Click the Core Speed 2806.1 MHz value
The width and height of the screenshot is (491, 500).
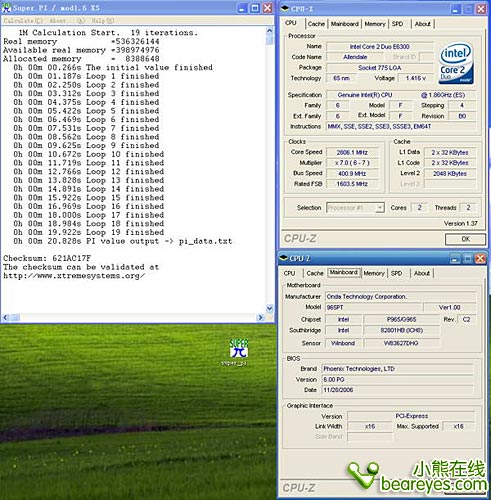click(x=352, y=152)
